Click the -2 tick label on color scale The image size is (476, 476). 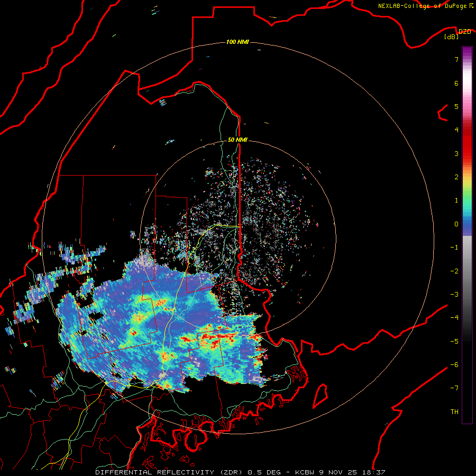(x=454, y=271)
